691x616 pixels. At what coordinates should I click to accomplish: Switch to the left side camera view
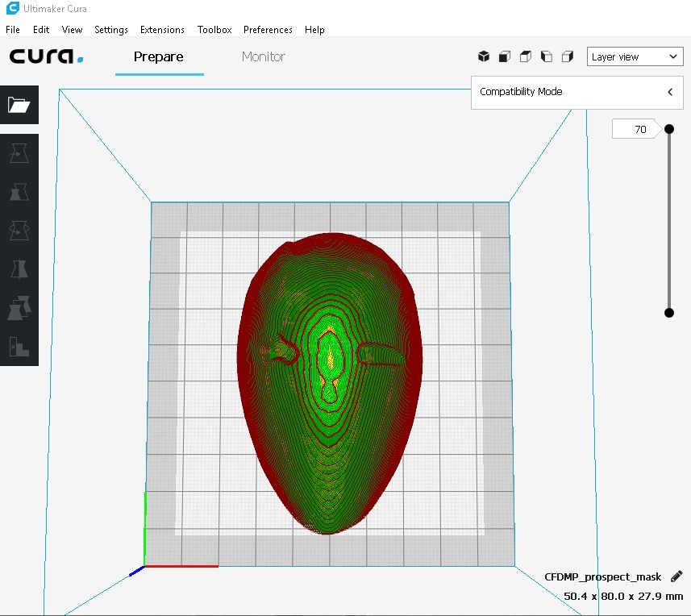[547, 56]
